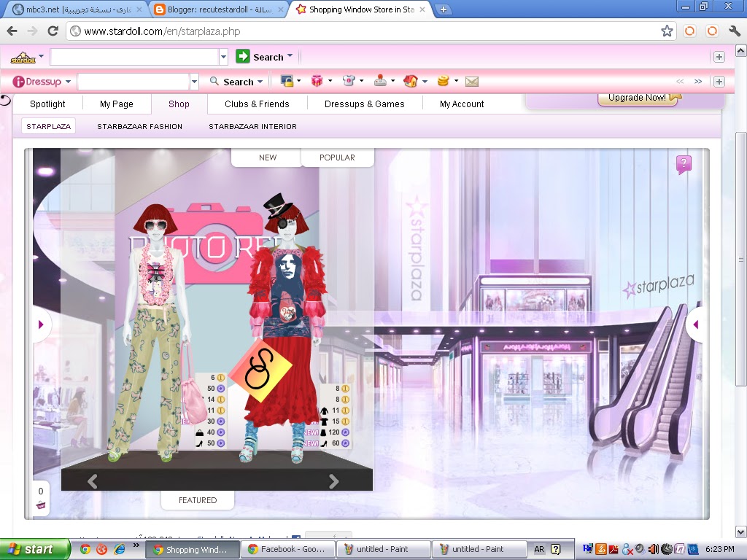Open a new browser tab

[443, 9]
